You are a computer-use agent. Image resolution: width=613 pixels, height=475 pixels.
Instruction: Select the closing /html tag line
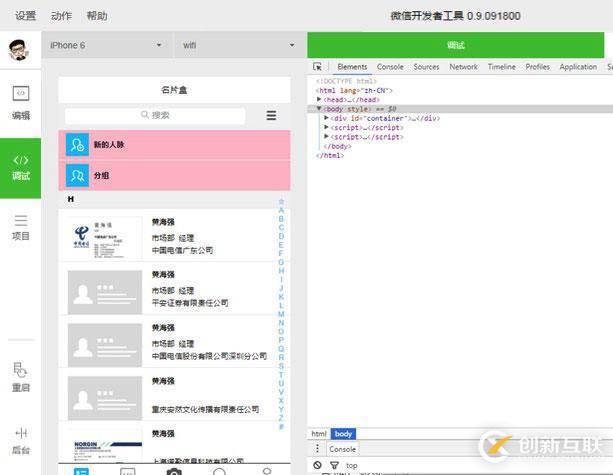click(x=330, y=155)
